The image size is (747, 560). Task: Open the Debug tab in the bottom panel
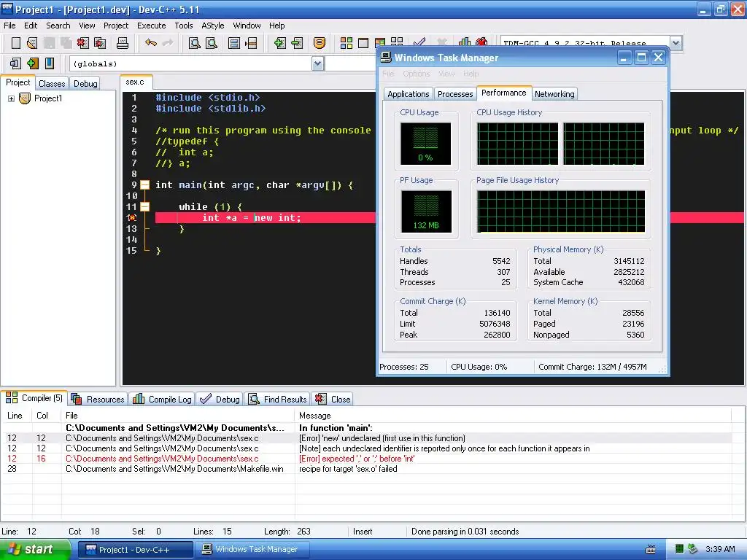tap(220, 399)
